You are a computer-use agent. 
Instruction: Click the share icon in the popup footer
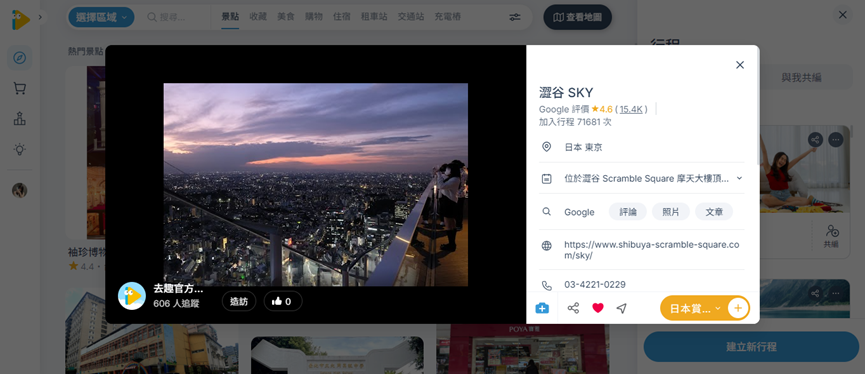coord(573,308)
